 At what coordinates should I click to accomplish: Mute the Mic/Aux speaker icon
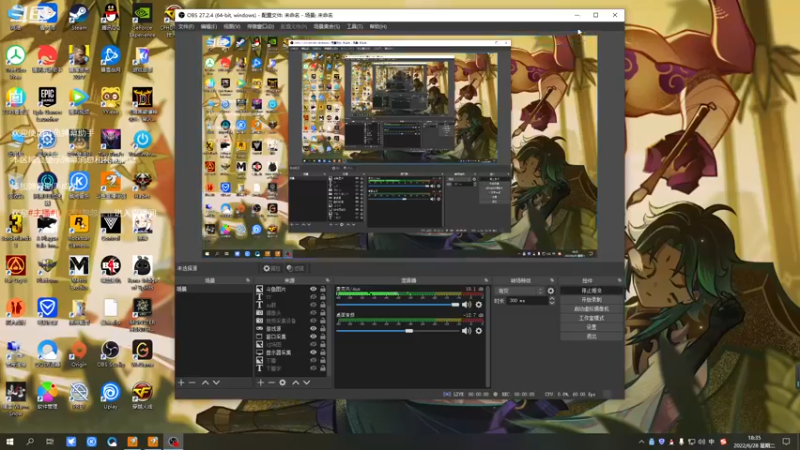(x=466, y=305)
